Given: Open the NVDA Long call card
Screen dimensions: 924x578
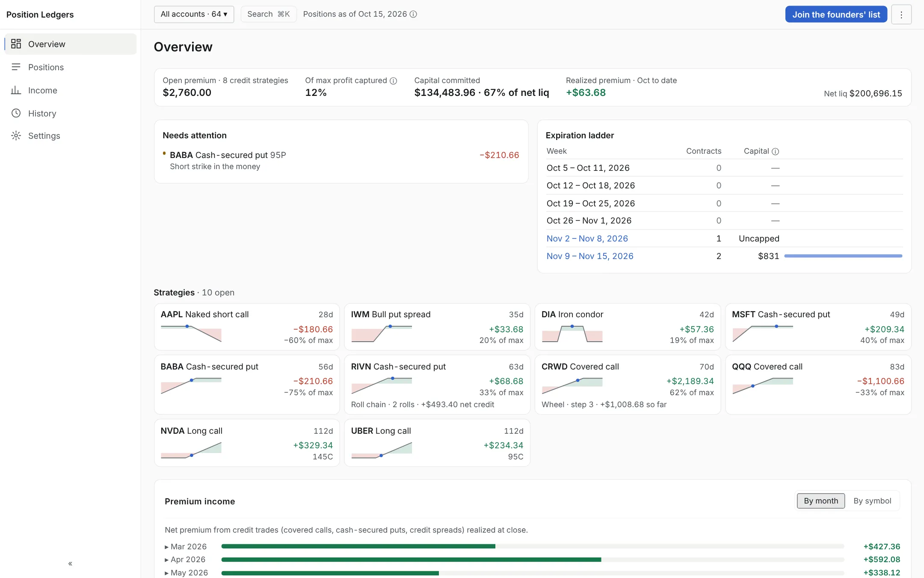Looking at the screenshot, I should click(247, 443).
